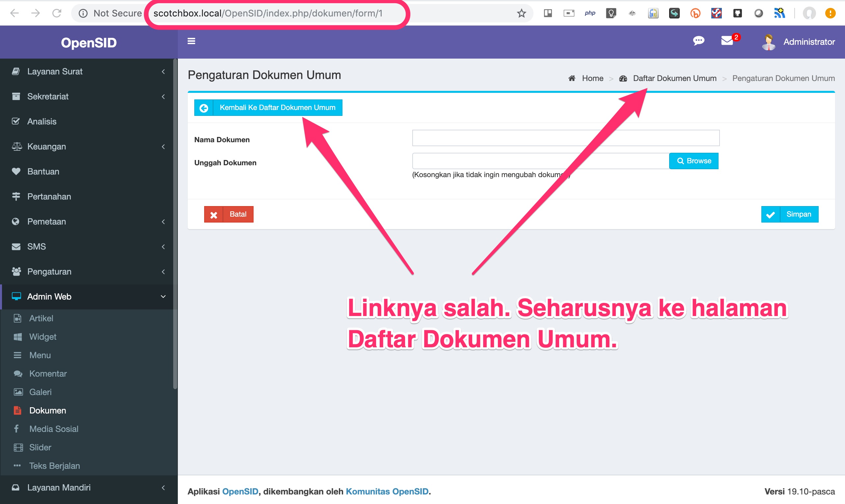Click the Home icon in the breadcrumb
Image resolution: width=845 pixels, height=504 pixels.
[x=572, y=78]
